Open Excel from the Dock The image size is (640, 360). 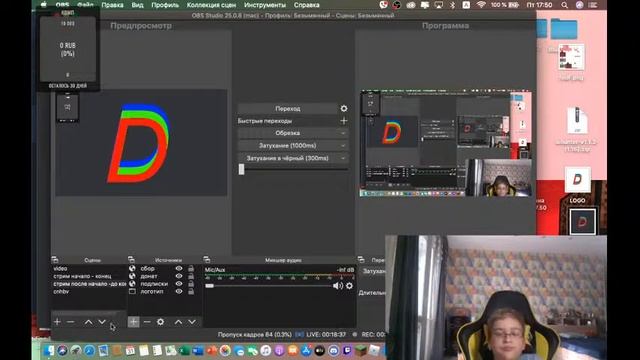tap(184, 351)
